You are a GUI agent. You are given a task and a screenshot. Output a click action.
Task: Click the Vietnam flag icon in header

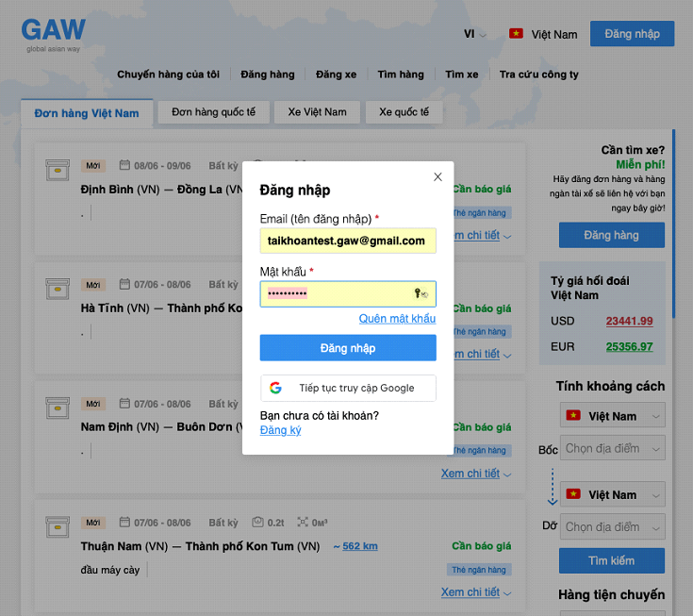pyautogui.click(x=516, y=34)
